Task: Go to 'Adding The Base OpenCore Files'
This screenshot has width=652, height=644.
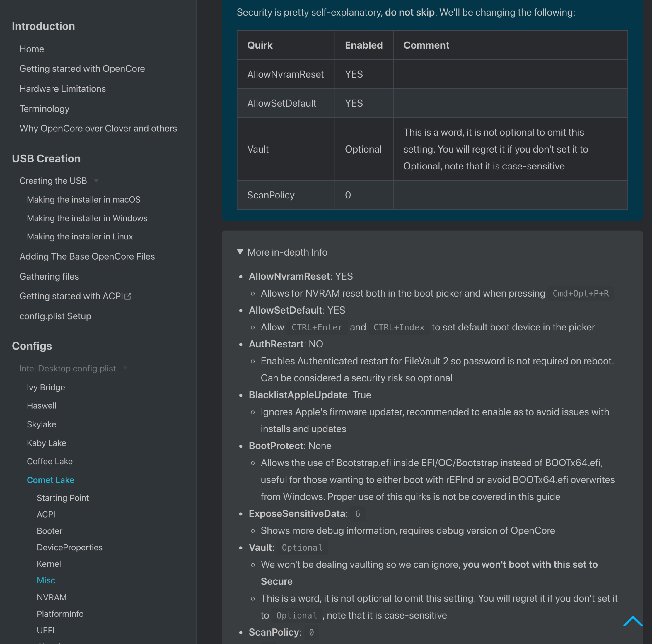Action: coord(87,256)
